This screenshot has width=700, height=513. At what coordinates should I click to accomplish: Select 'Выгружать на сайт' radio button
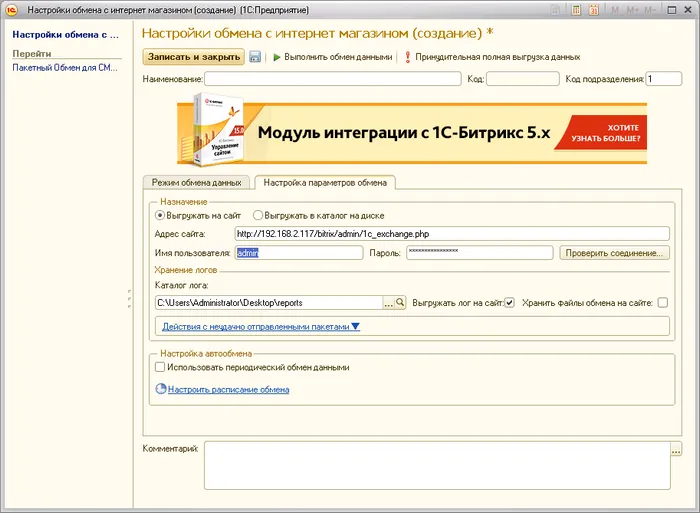tap(159, 215)
